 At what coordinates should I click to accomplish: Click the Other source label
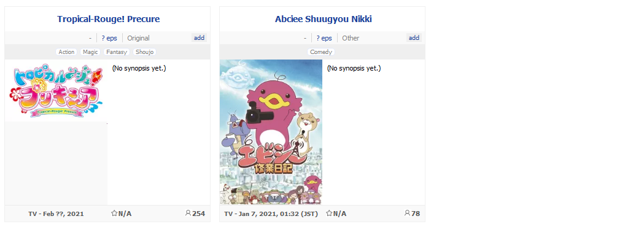351,38
